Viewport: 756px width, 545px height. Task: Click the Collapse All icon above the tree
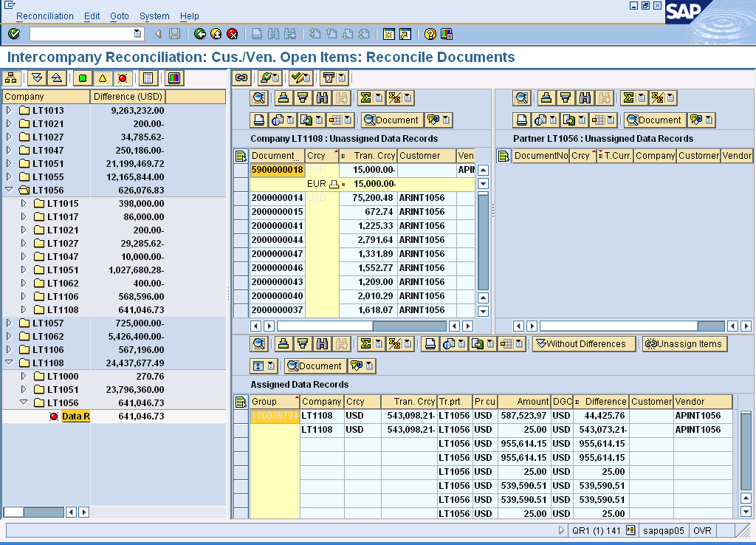click(56, 78)
